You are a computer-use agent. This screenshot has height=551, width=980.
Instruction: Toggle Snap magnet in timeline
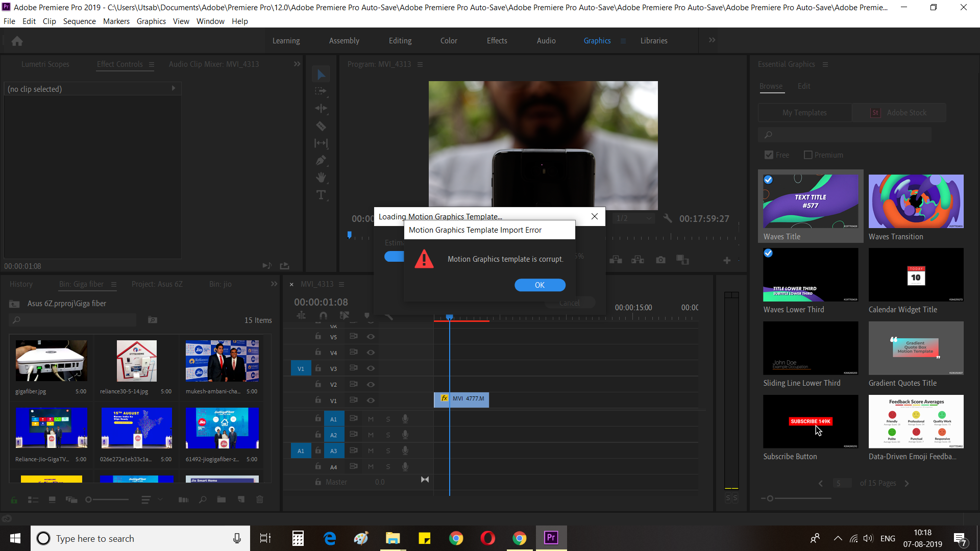click(323, 315)
